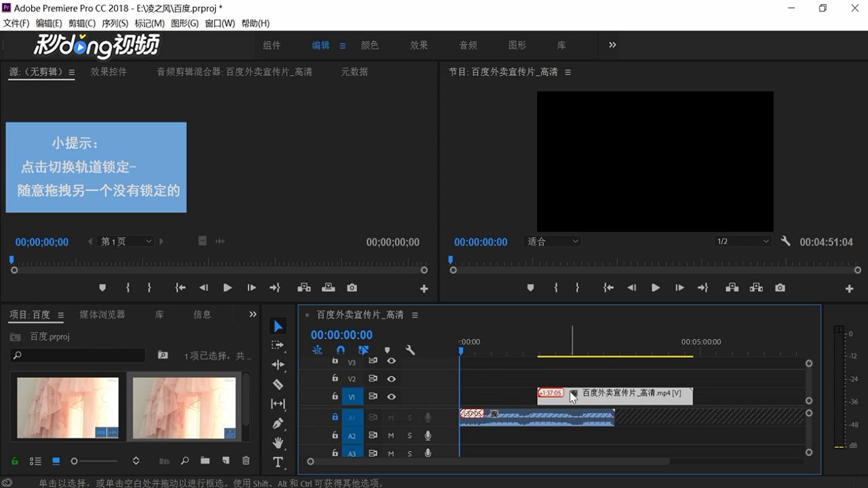The height and width of the screenshot is (488, 868).
Task: Click New Item icon in Project panel
Action: point(226,461)
